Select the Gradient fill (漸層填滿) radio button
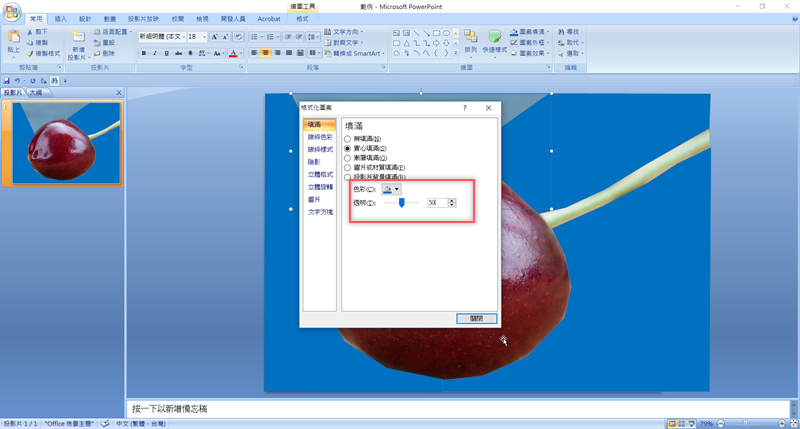 coord(347,158)
